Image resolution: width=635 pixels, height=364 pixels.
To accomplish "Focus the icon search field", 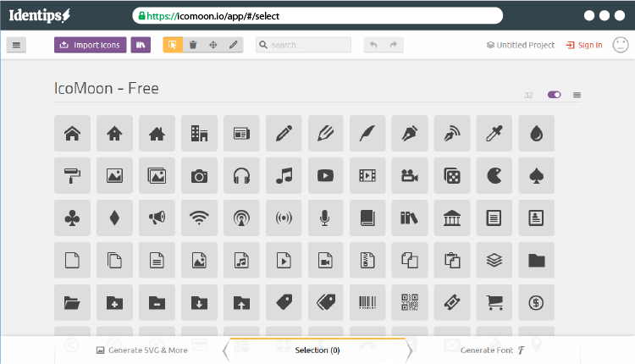I will (x=303, y=45).
